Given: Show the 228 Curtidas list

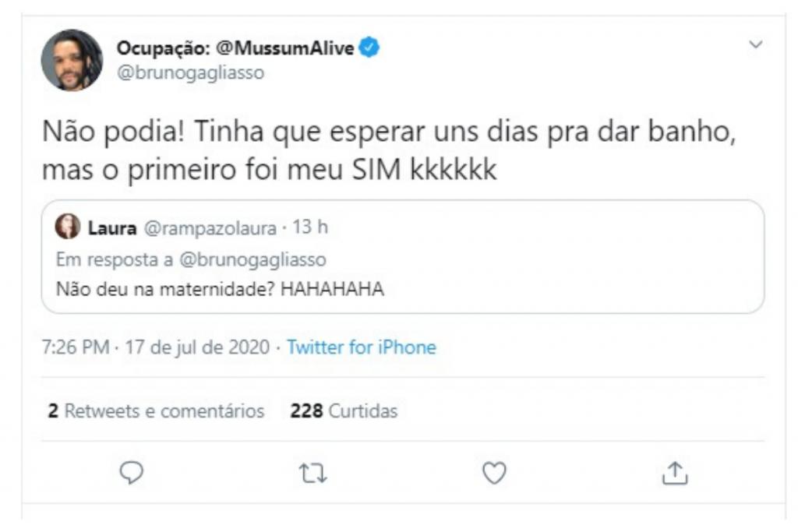Looking at the screenshot, I should point(344,410).
